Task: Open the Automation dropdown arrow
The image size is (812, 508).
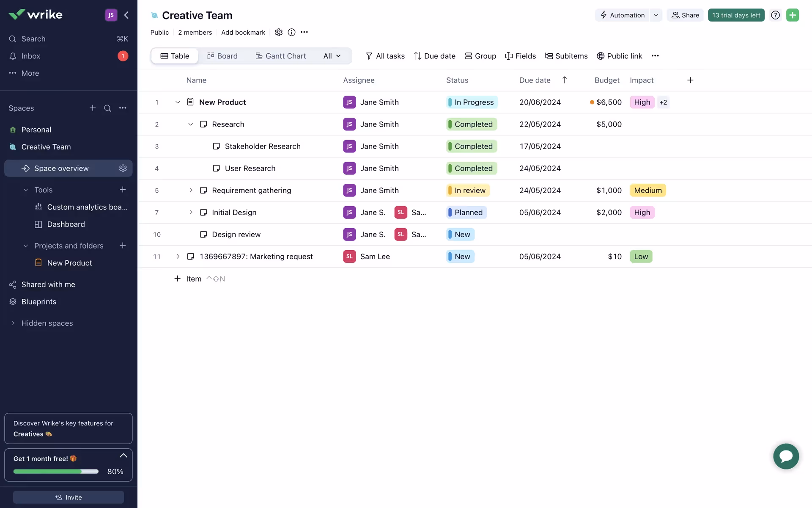Action: 656,15
